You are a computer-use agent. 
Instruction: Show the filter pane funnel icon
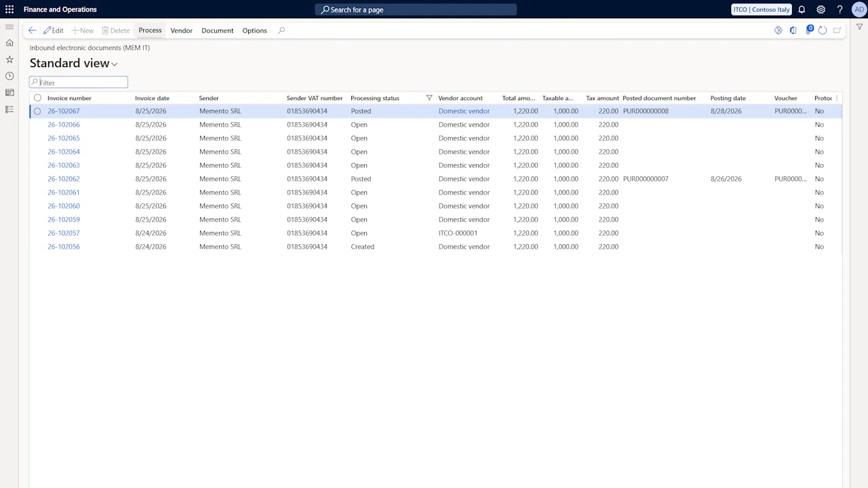[x=859, y=27]
